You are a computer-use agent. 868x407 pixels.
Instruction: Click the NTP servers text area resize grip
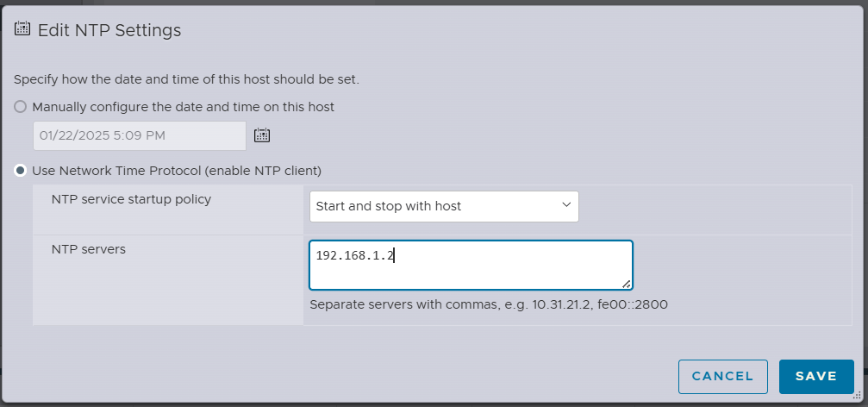point(627,284)
